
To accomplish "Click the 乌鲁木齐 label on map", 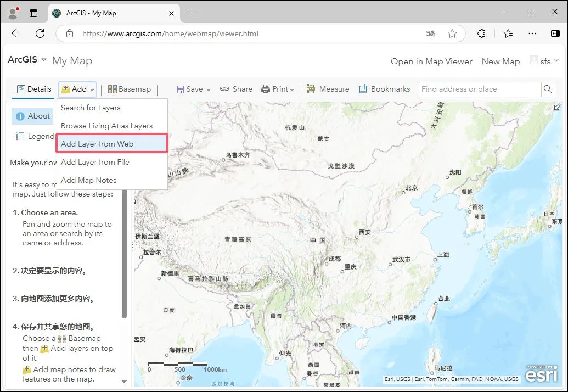I will (x=238, y=155).
